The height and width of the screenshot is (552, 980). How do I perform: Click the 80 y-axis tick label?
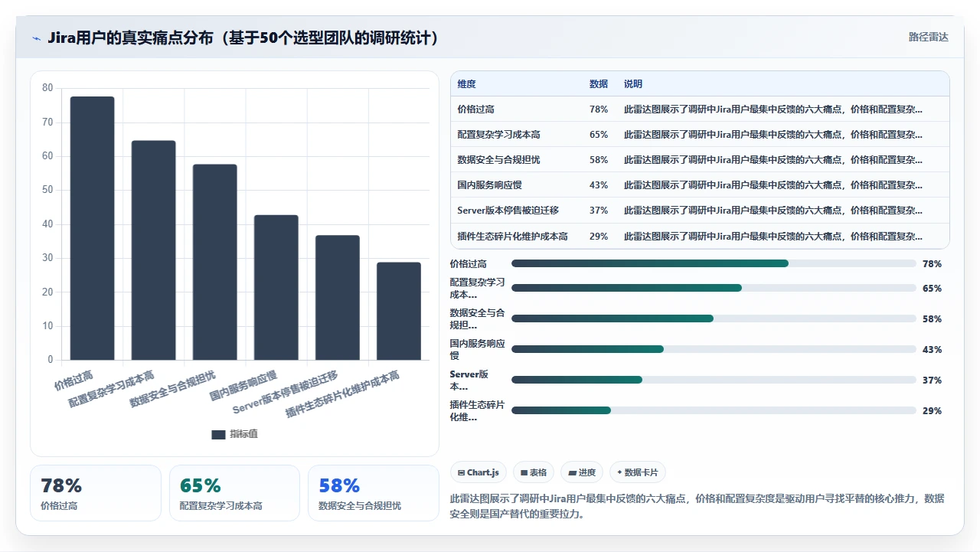pos(47,88)
